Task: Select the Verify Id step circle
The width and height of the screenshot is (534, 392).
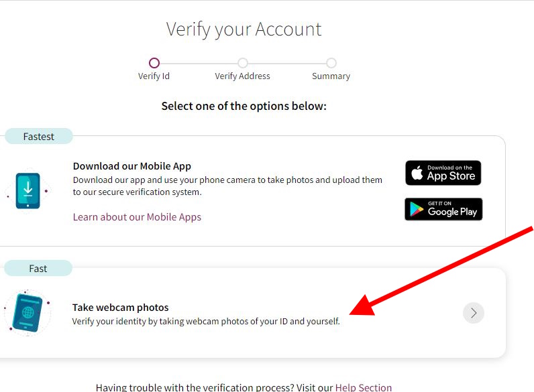Action: pyautogui.click(x=154, y=63)
